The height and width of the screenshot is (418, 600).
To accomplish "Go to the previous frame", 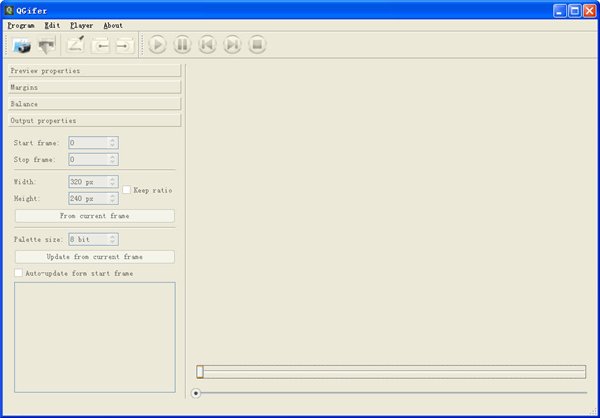I will point(207,45).
